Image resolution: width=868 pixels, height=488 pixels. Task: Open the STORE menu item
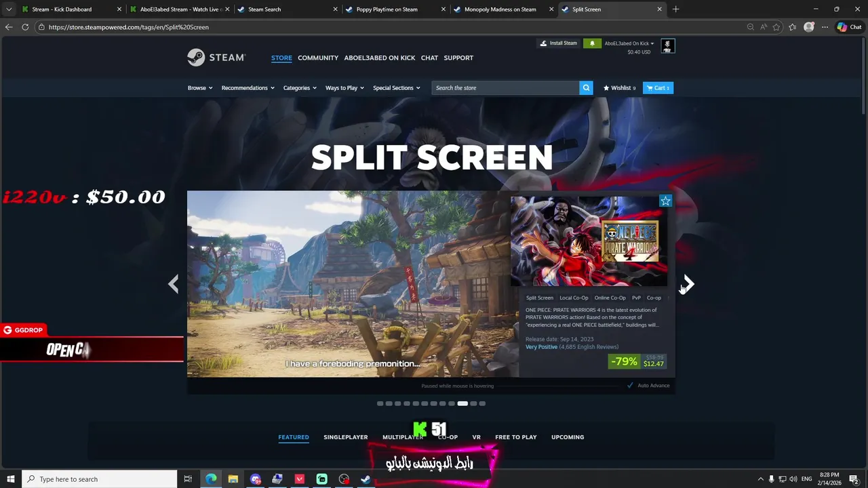[281, 58]
